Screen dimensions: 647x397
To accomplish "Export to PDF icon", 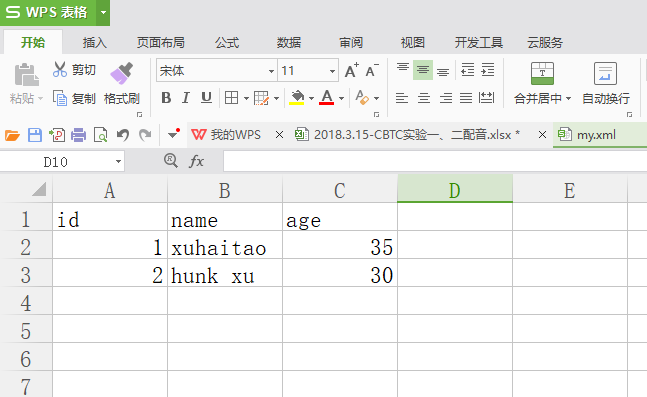I will click(x=57, y=135).
